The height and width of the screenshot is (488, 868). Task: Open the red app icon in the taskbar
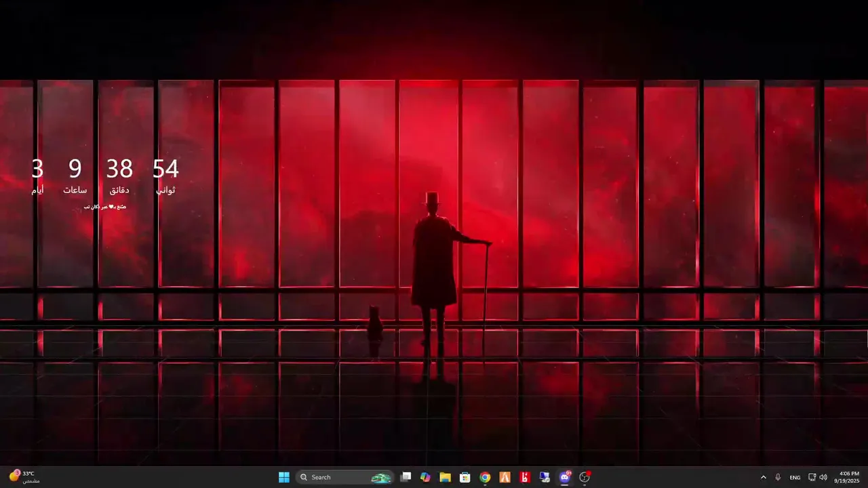pyautogui.click(x=524, y=477)
